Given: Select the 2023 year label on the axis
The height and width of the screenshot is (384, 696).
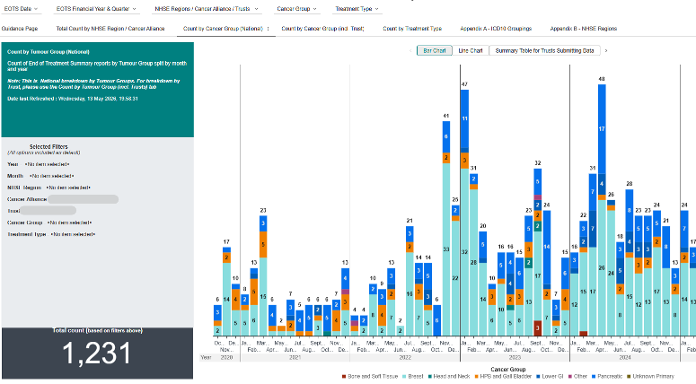Looking at the screenshot, I should pos(515,357).
